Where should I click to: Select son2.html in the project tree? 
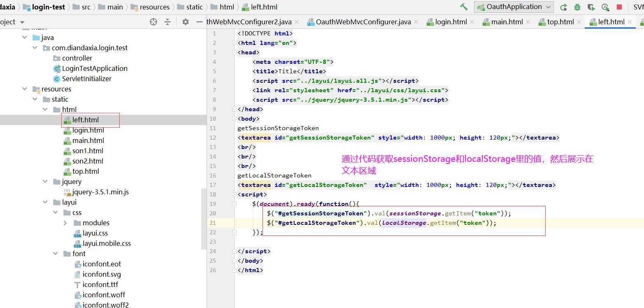click(x=88, y=161)
